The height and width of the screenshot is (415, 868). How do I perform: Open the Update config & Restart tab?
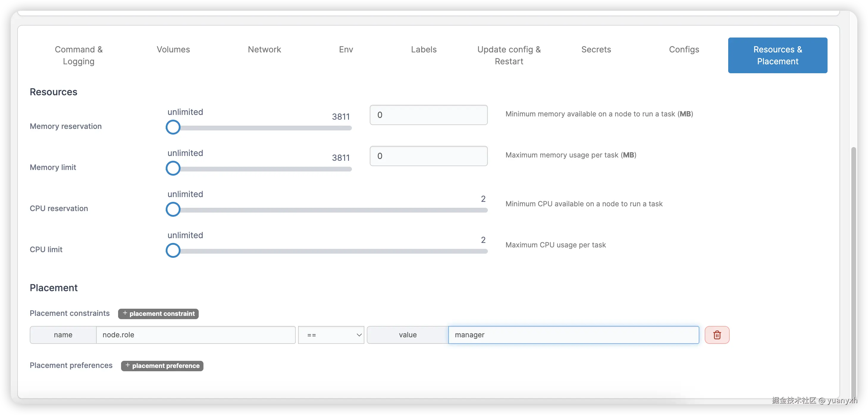click(509, 55)
